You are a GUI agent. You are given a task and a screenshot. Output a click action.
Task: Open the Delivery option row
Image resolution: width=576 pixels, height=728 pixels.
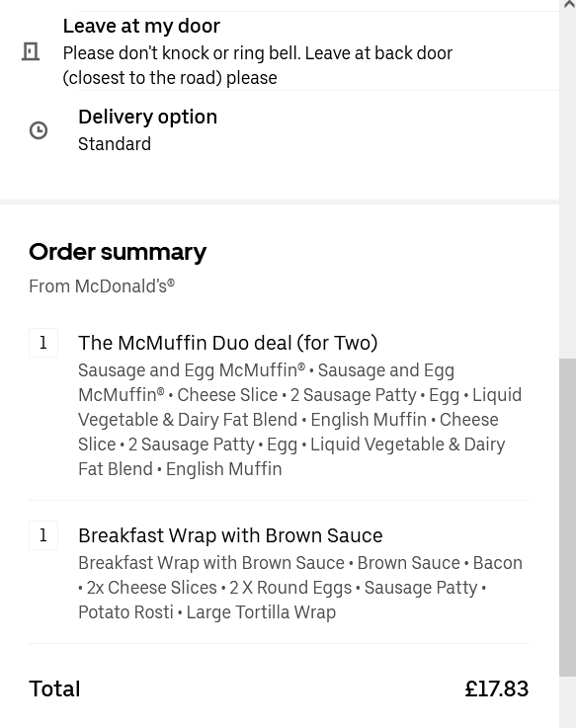click(x=280, y=130)
